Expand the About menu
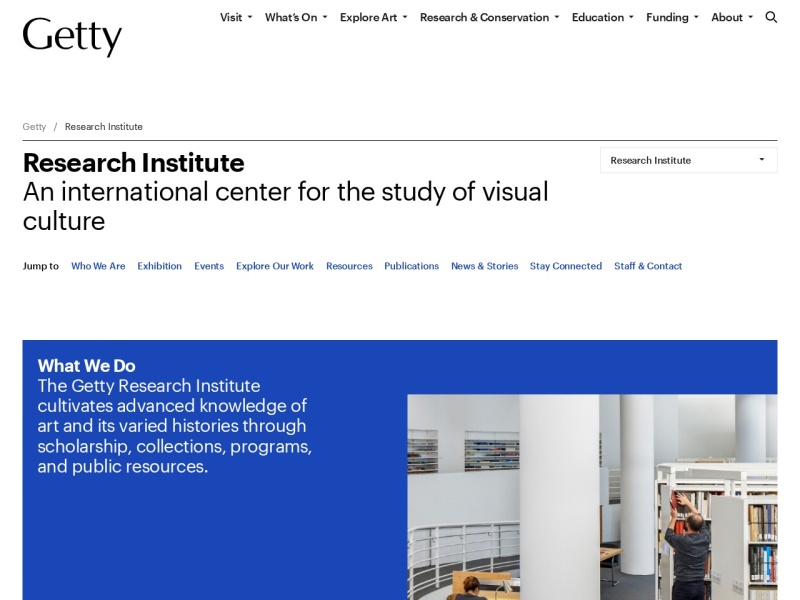This screenshot has width=800, height=600. click(732, 17)
